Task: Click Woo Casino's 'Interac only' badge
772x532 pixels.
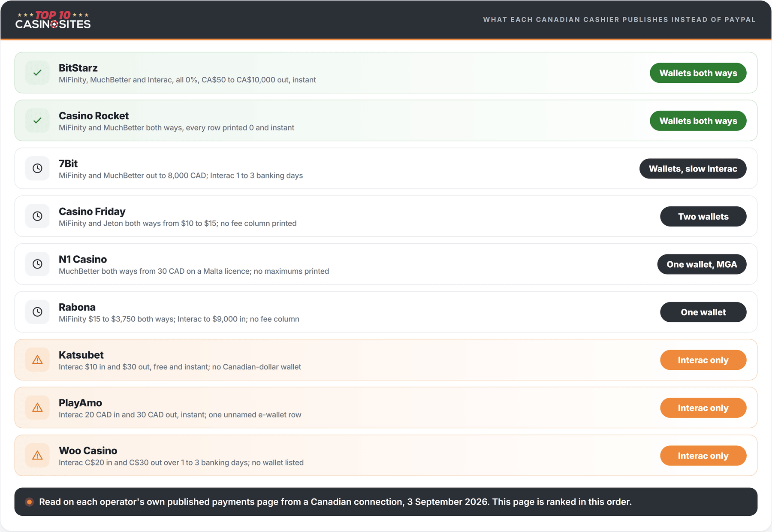Action: 703,456
